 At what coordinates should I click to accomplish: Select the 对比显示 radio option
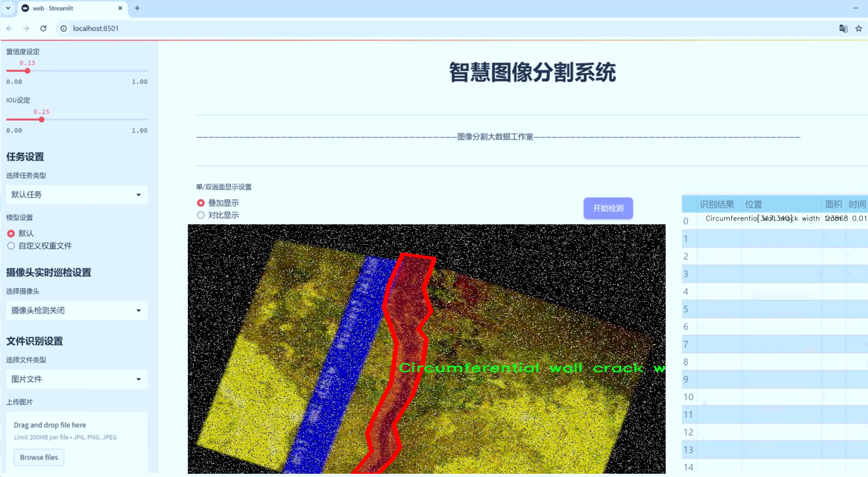click(201, 215)
